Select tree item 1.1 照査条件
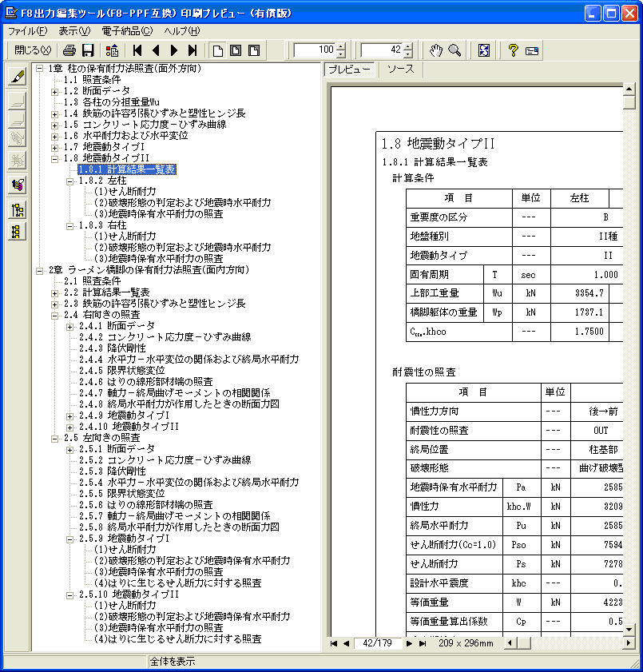The height and width of the screenshot is (672, 643). tap(92, 80)
